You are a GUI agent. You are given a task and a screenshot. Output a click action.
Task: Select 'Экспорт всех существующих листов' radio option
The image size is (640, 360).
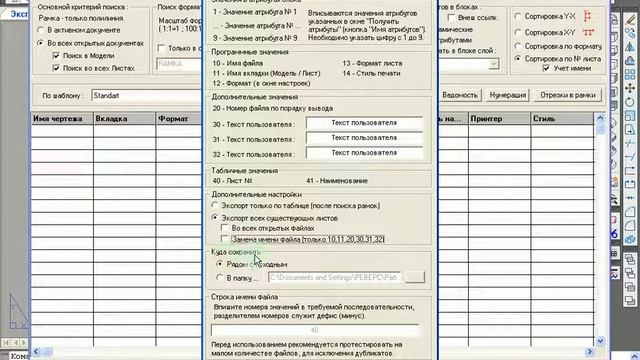click(x=215, y=218)
